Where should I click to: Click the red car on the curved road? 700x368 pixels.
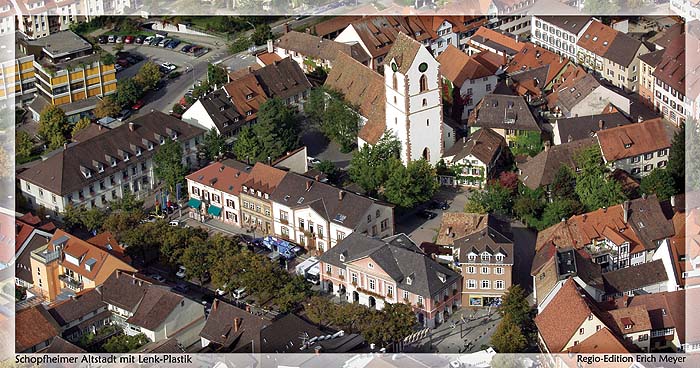pos(138,105)
